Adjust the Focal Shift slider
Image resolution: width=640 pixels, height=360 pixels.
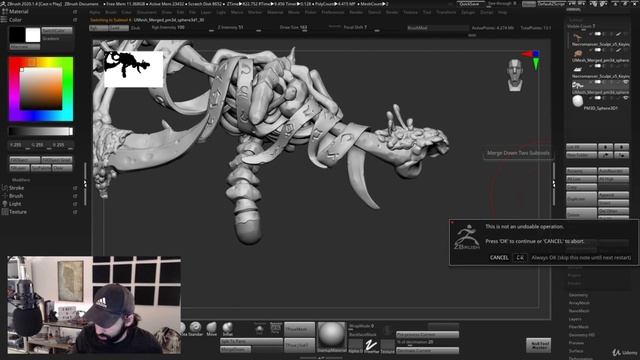point(361,28)
